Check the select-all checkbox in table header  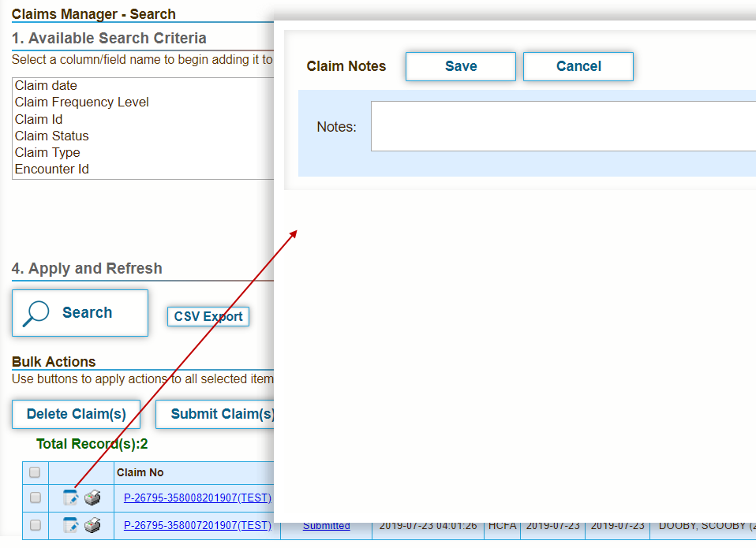click(x=35, y=472)
